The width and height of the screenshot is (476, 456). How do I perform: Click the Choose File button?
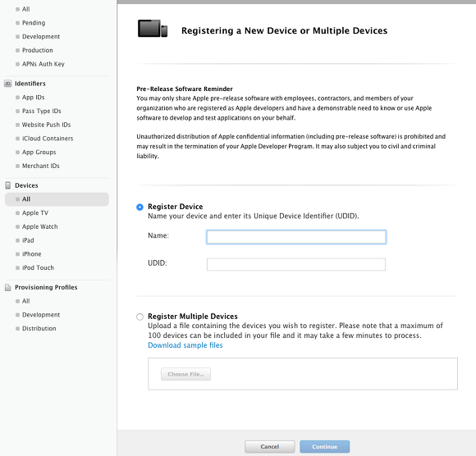pos(185,374)
